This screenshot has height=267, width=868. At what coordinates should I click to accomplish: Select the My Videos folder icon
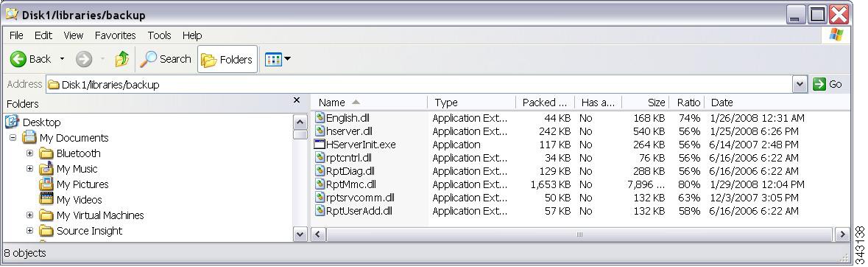coord(46,199)
